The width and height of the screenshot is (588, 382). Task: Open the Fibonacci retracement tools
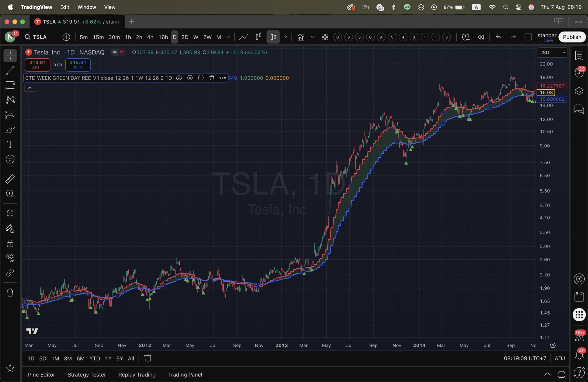[x=10, y=85]
